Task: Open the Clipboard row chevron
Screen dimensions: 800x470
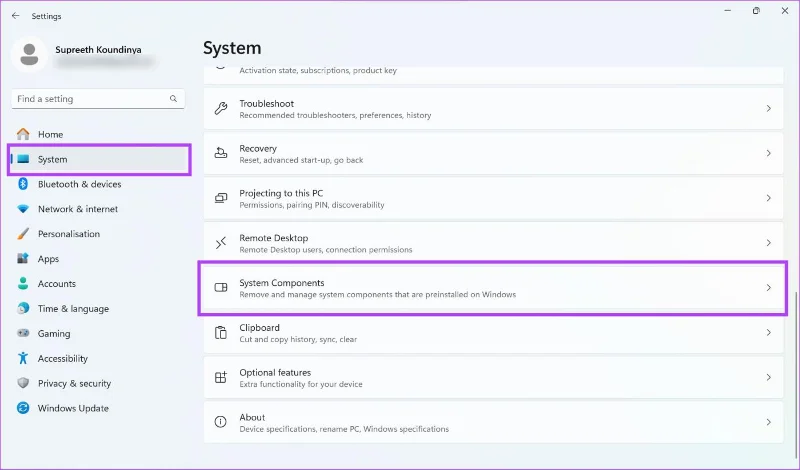Action: (768, 333)
